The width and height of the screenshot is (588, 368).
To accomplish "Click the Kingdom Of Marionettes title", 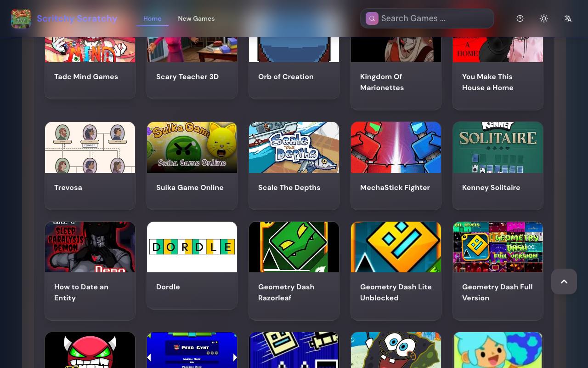I will point(382,82).
